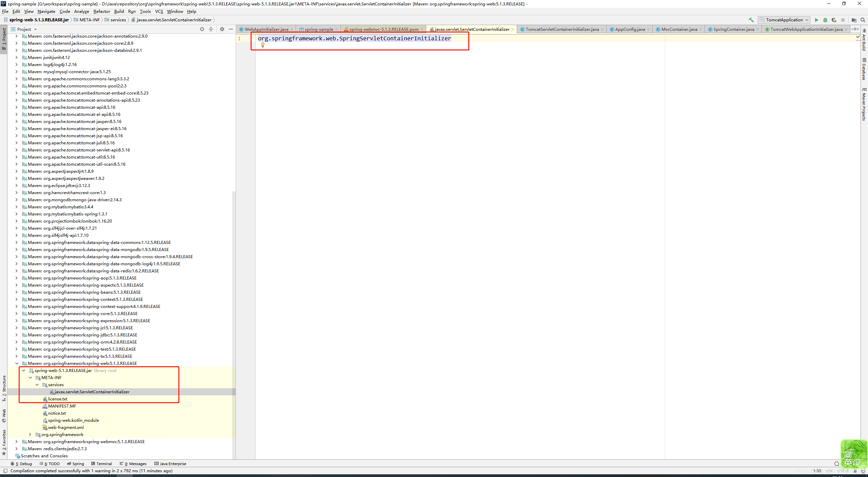Open the Maven Projects side panel
Image resolution: width=868 pixels, height=477 pixels.
pyautogui.click(x=864, y=104)
